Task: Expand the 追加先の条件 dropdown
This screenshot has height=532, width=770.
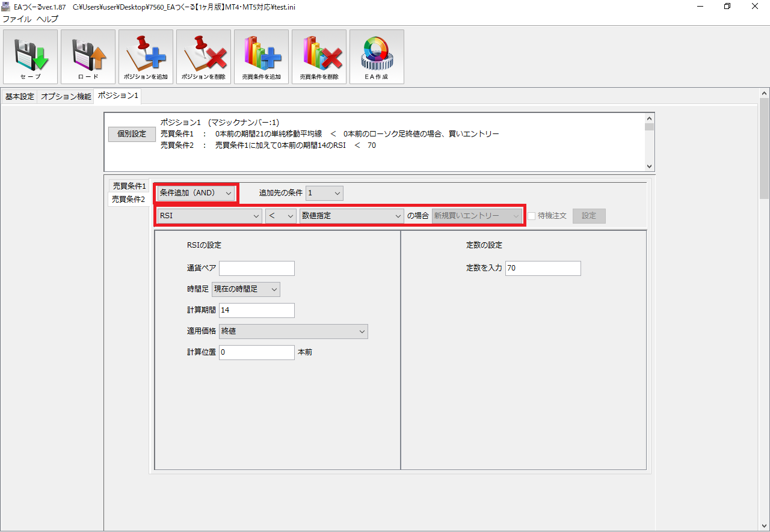Action: [x=324, y=193]
